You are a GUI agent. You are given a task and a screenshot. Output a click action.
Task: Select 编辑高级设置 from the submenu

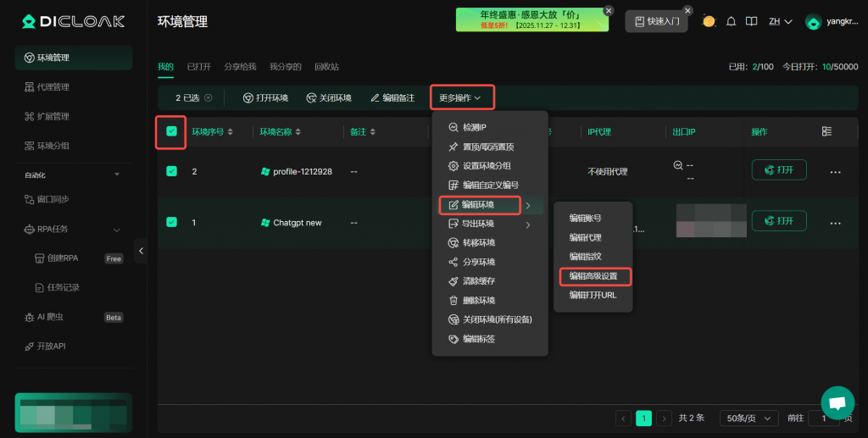pyautogui.click(x=593, y=276)
